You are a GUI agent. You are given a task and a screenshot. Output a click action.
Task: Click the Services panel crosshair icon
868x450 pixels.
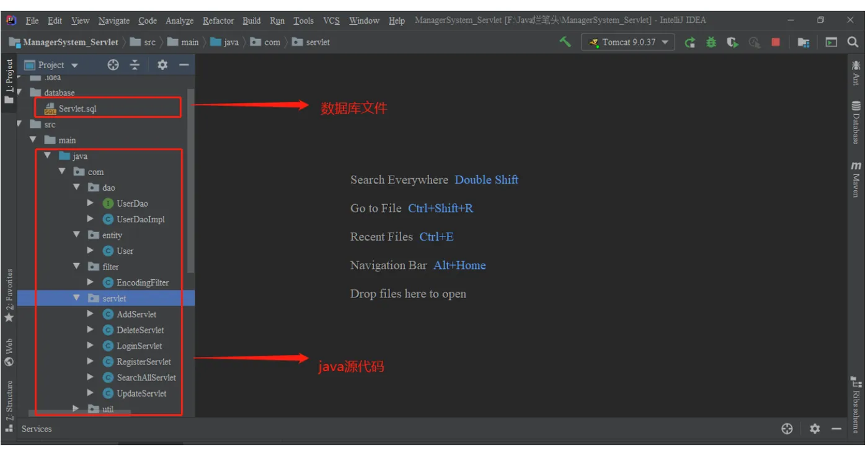click(787, 429)
